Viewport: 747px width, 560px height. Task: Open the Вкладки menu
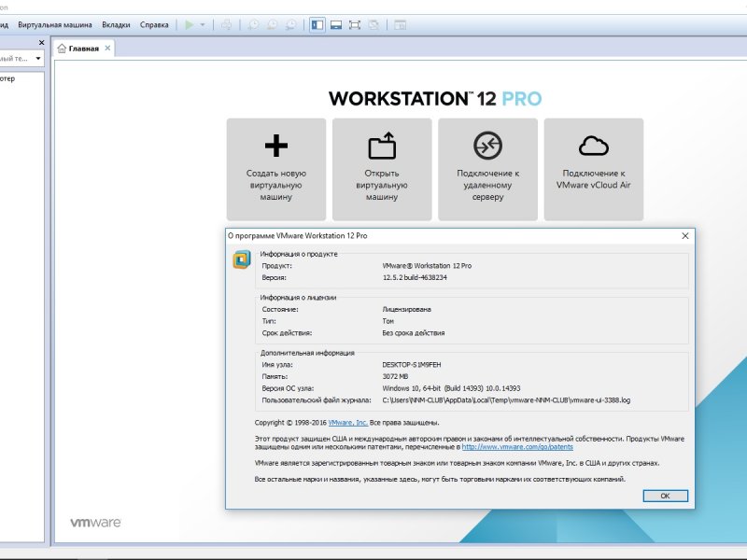tap(116, 25)
